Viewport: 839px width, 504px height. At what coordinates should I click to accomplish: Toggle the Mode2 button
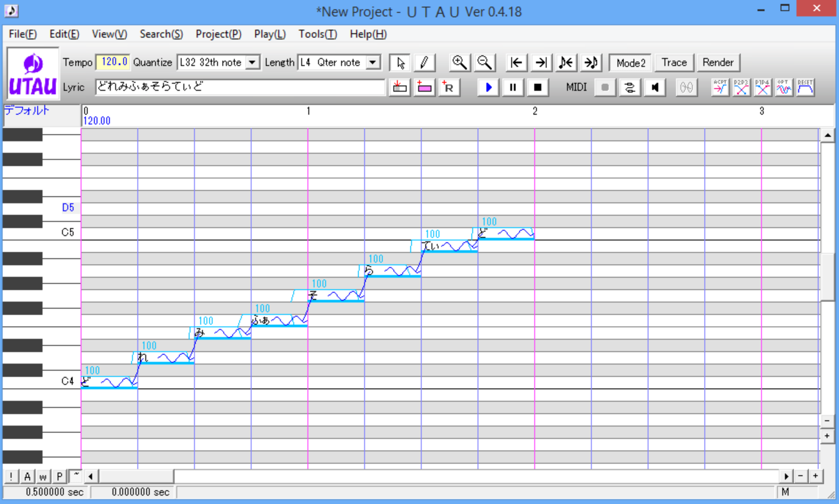coord(630,62)
